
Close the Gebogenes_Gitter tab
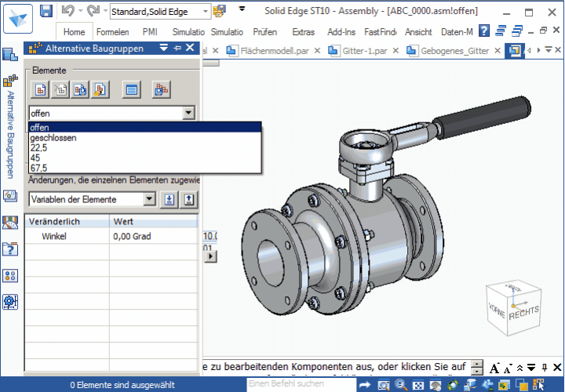coord(498,51)
